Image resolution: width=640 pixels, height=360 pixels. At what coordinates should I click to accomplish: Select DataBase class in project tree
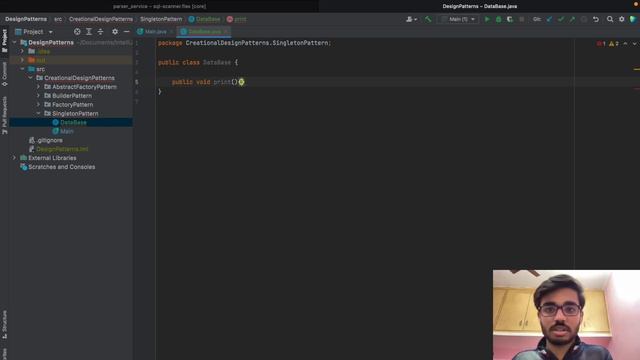[73, 122]
